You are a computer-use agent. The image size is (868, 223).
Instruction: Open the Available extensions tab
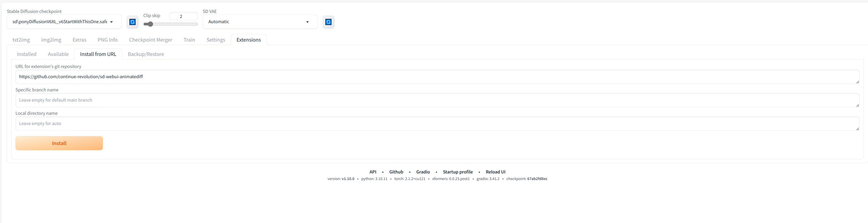click(x=58, y=54)
